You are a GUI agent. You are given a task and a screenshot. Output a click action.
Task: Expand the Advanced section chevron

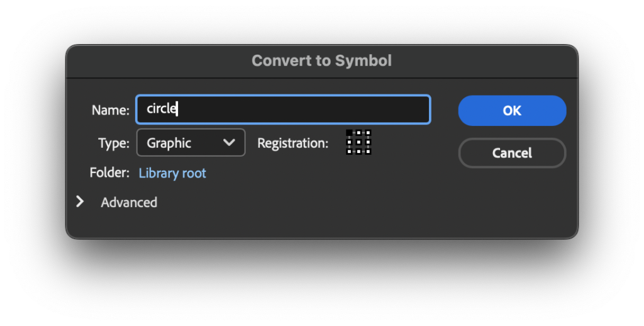80,202
